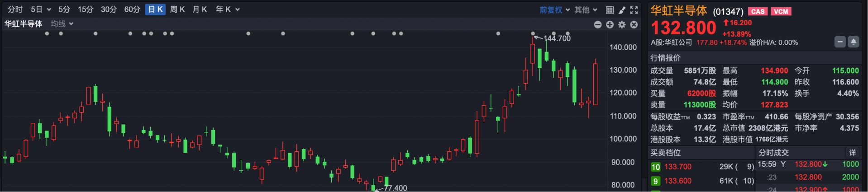Click the 华虹半导体 chart legend label
The width and height of the screenshot is (868, 192).
click(x=24, y=24)
